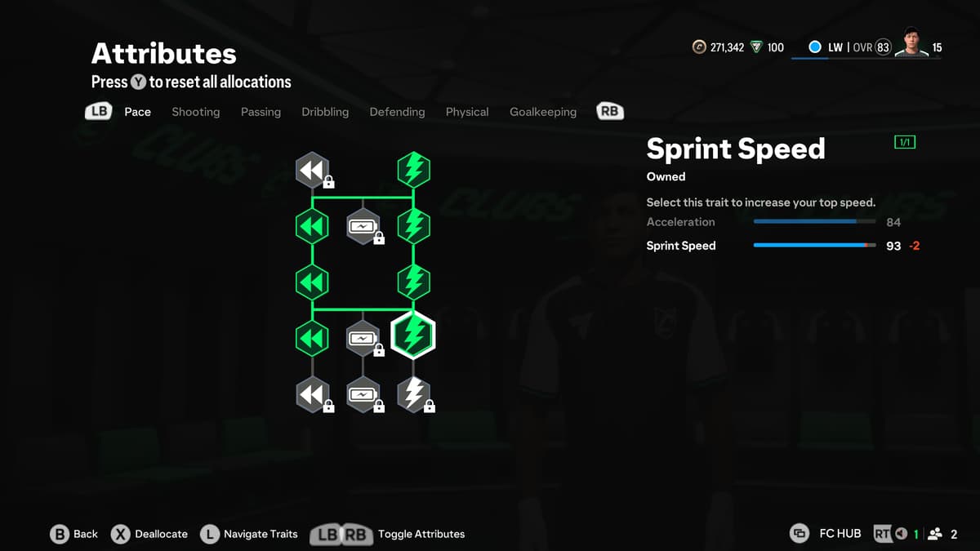This screenshot has height=551, width=980.
Task: Select the locked acceleration arrows node at top
Action: click(312, 170)
